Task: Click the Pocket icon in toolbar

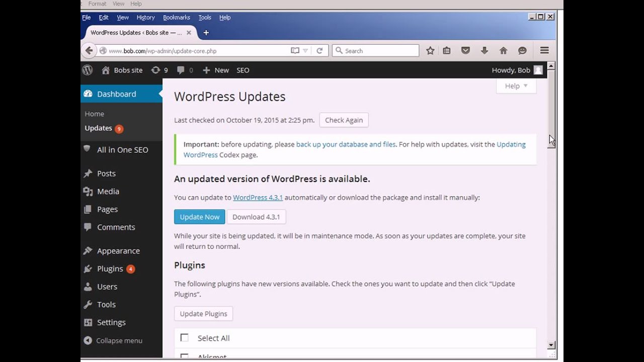Action: 465,50
